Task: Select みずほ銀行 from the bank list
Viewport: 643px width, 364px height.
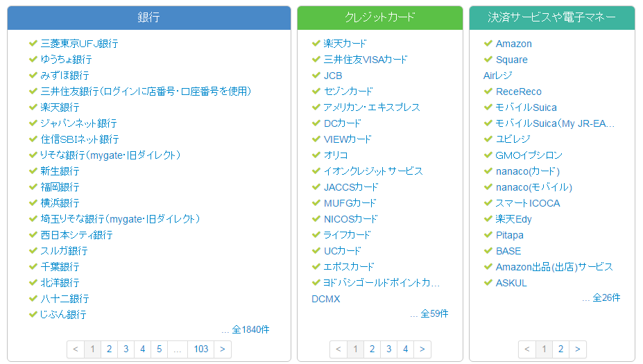Action: (x=65, y=76)
